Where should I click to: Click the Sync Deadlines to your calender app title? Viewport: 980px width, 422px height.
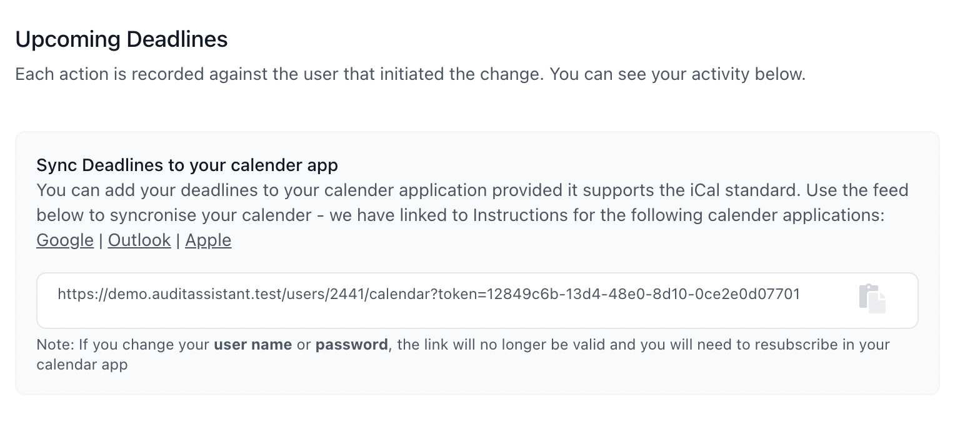(x=187, y=165)
